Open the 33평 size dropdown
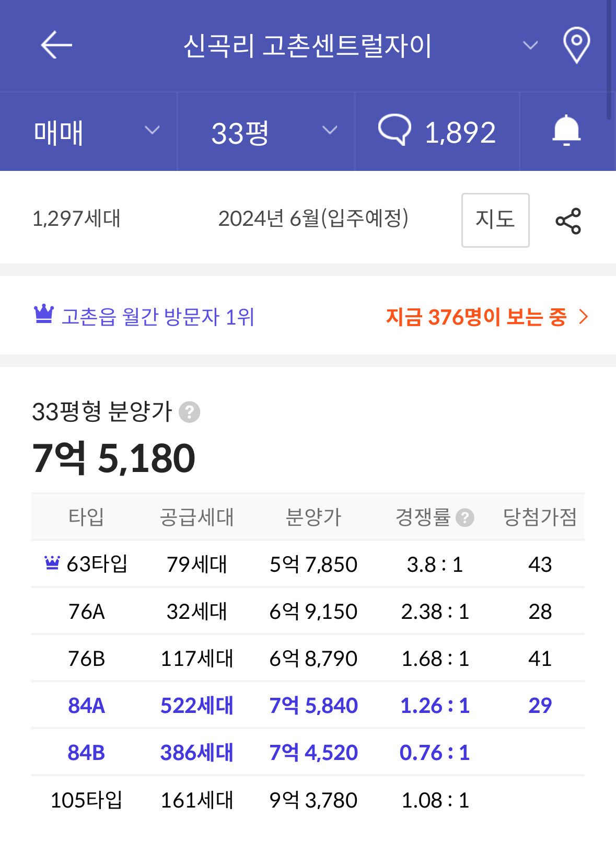The width and height of the screenshot is (616, 841). (x=266, y=132)
